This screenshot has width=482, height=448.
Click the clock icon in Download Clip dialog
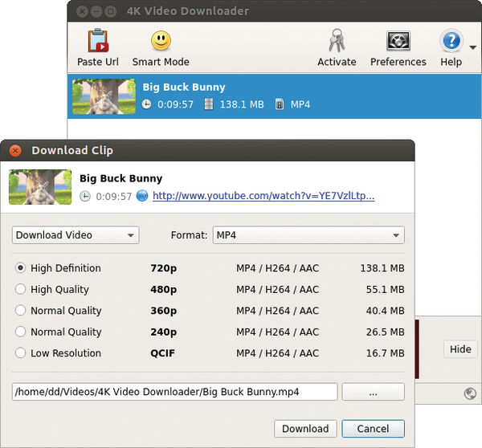[85, 196]
